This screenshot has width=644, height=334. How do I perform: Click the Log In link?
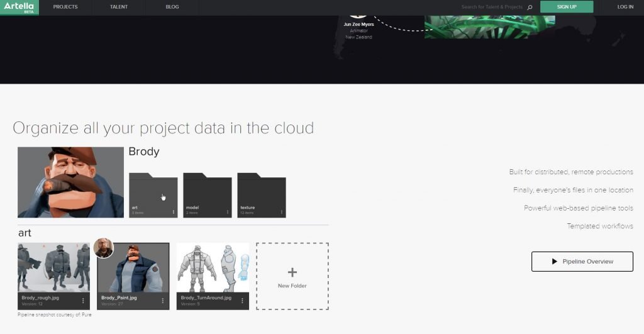coord(625,7)
